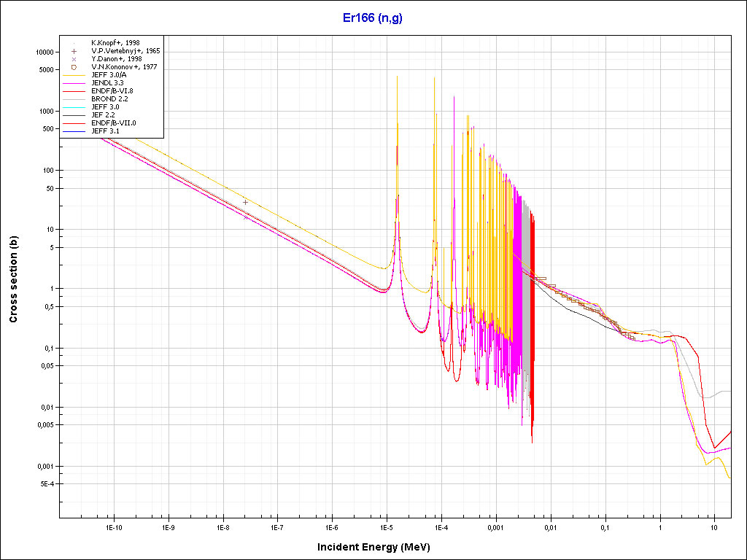Click the gray BROND 2.2 line swatch

[x=74, y=99]
